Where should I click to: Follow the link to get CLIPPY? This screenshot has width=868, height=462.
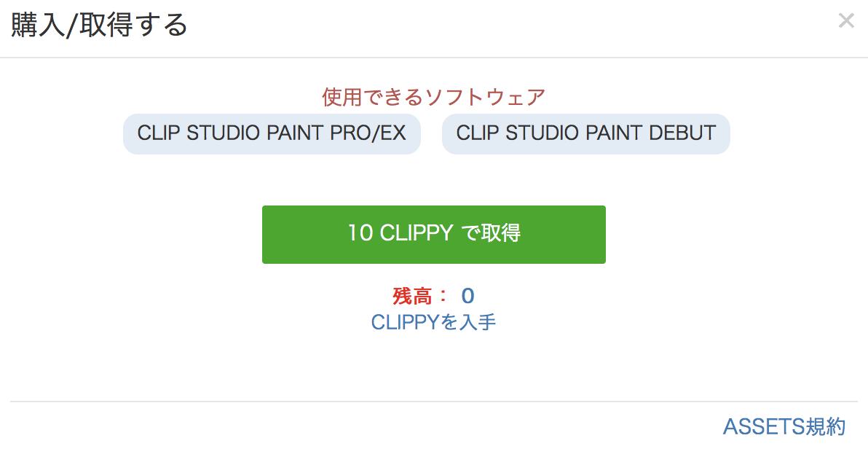[433, 322]
